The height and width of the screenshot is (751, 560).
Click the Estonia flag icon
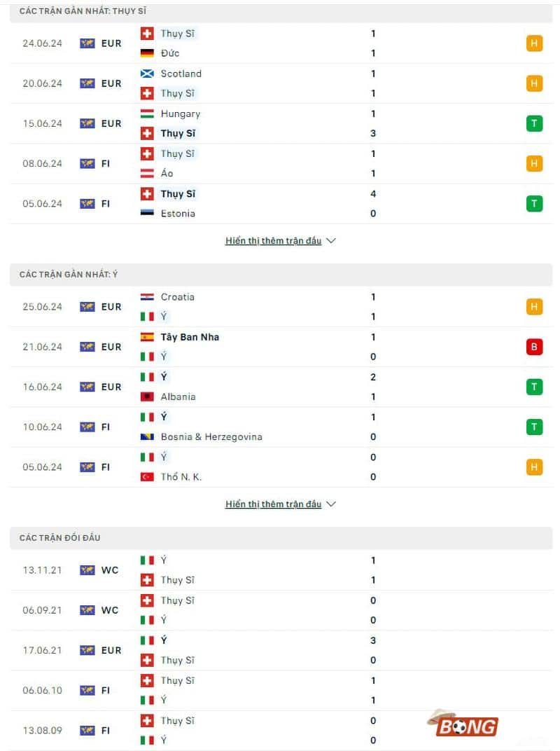(x=147, y=213)
